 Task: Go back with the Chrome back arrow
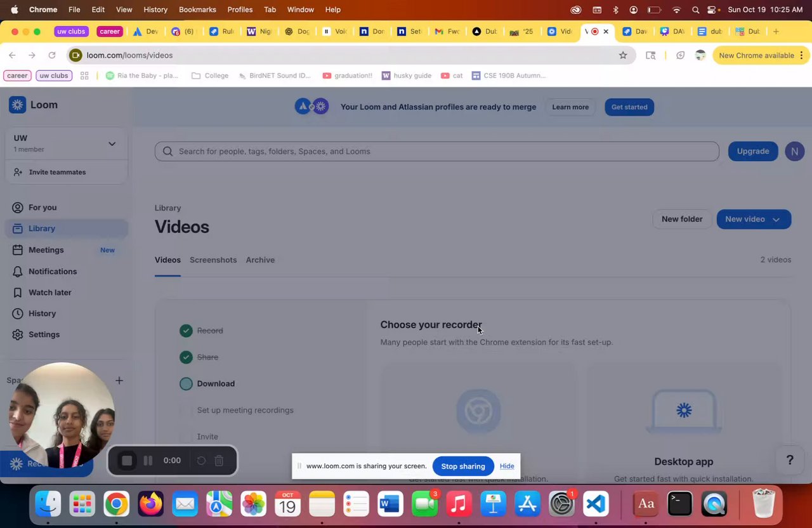pyautogui.click(x=12, y=55)
